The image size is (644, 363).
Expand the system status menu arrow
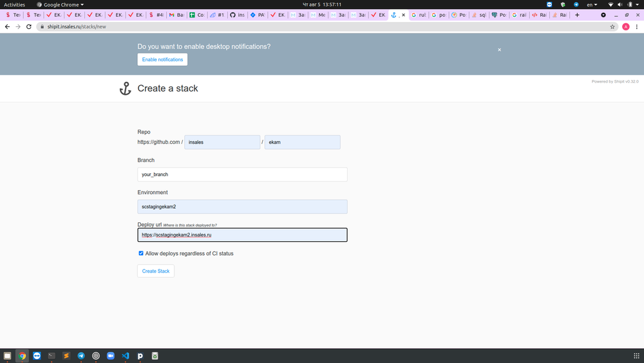coord(637,5)
